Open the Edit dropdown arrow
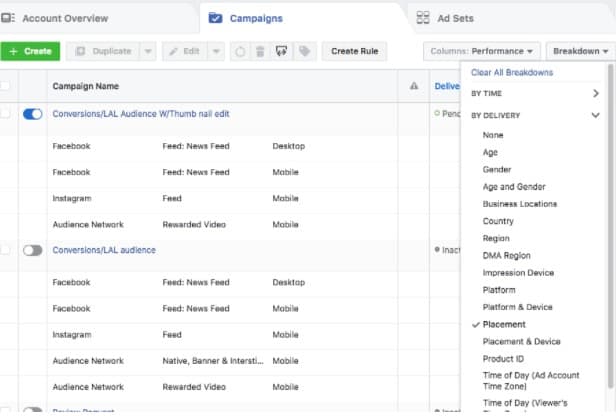The image size is (616, 416). click(x=216, y=51)
